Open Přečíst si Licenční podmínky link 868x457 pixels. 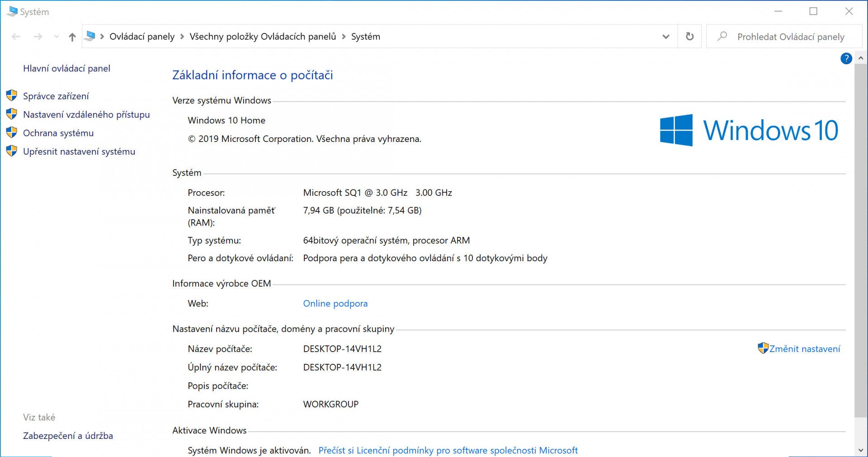448,450
